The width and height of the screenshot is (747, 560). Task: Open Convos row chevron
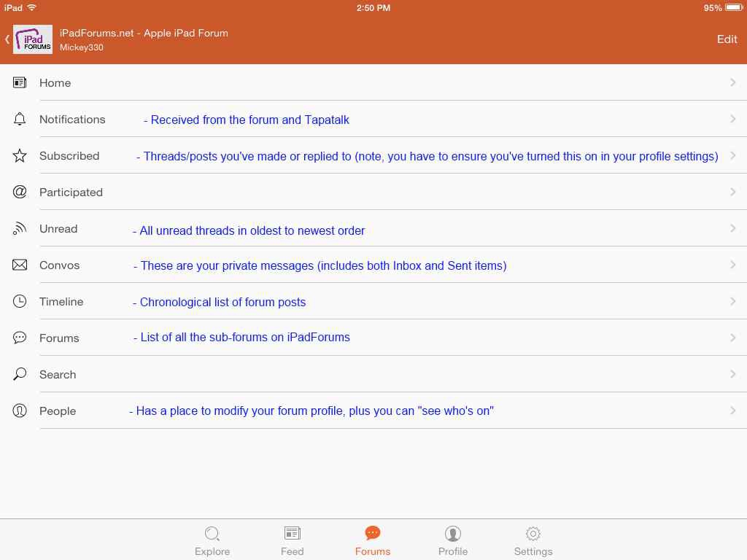pos(732,264)
